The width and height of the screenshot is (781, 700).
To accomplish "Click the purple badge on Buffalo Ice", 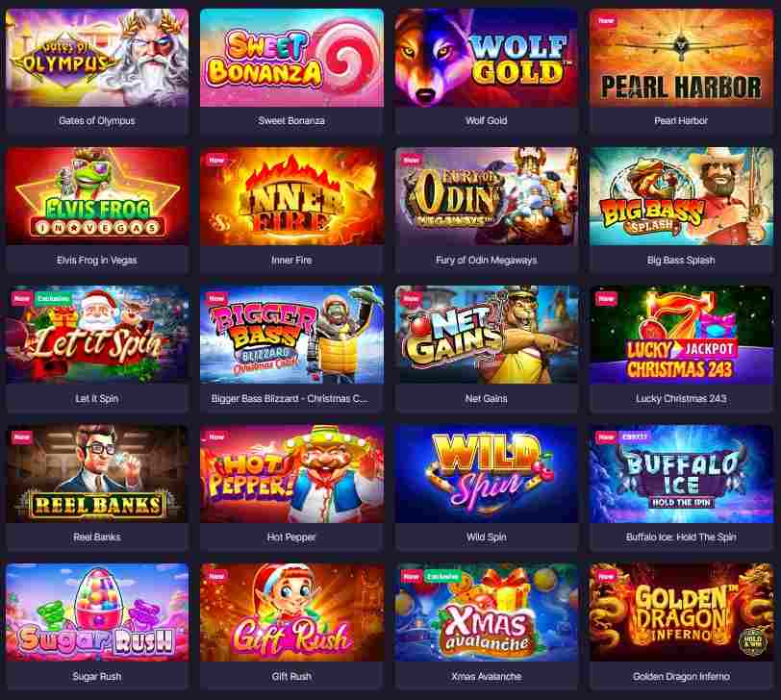I will (x=635, y=437).
